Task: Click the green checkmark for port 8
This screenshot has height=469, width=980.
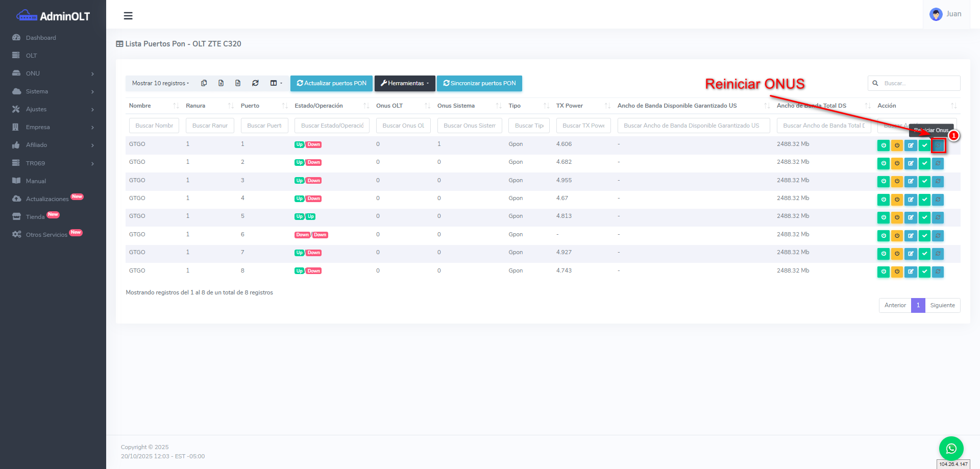Action: click(x=924, y=272)
